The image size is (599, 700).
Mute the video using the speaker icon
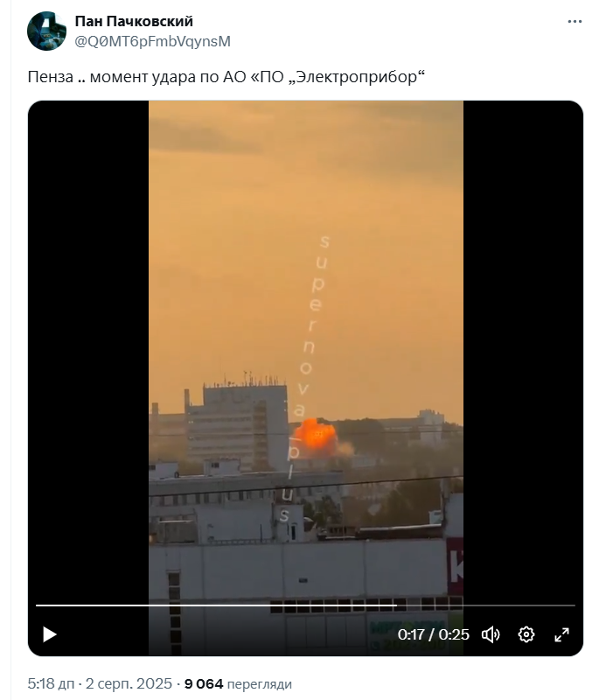point(491,633)
